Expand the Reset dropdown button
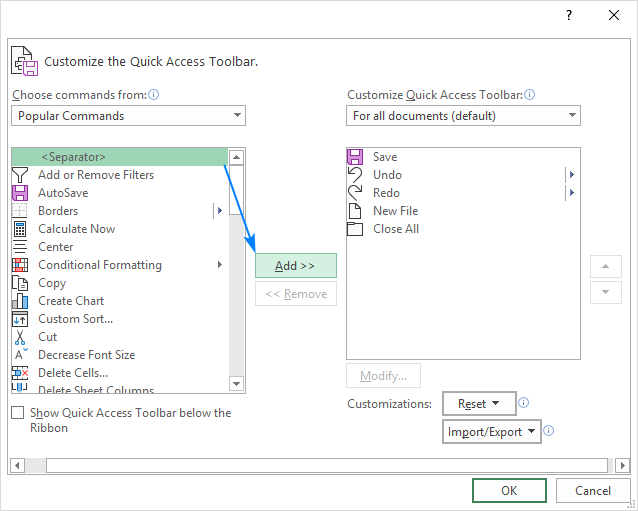 tap(479, 404)
